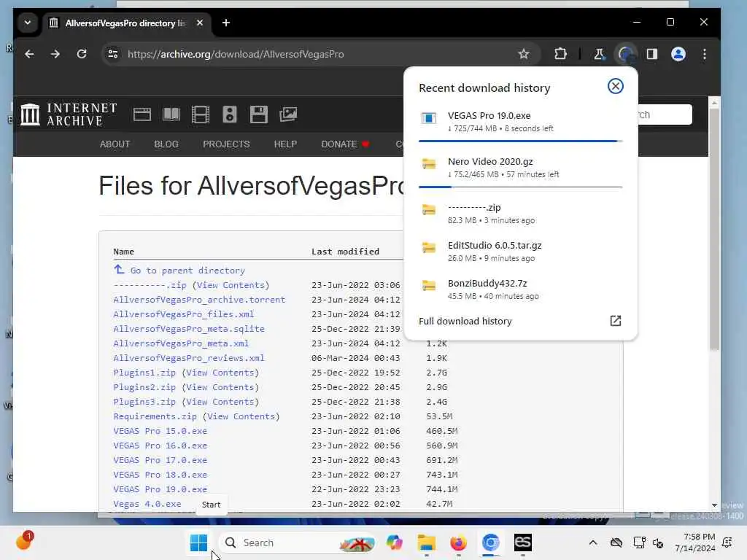Click the address bar URL
The height and width of the screenshot is (560, 747).
coord(236,54)
